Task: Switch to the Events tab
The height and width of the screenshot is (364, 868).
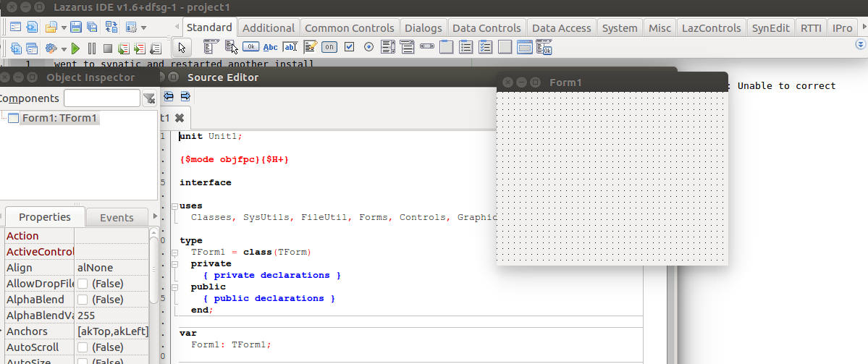Action: [x=117, y=217]
